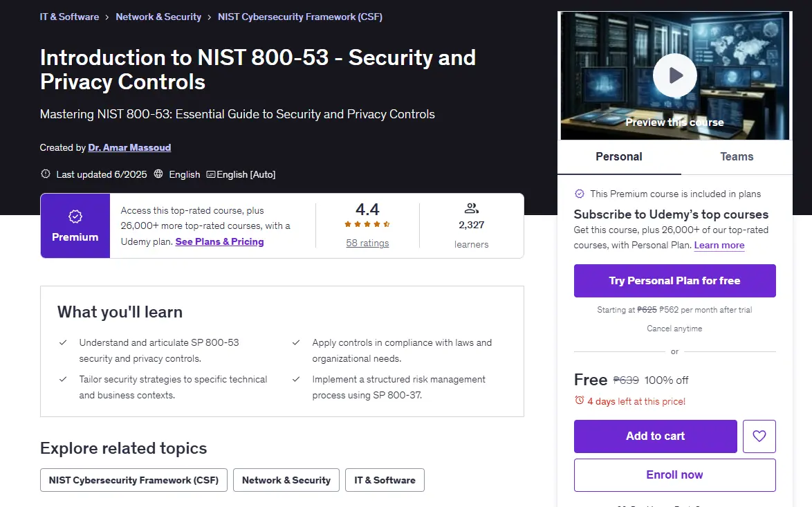Switch to the Teams tab

(x=737, y=157)
